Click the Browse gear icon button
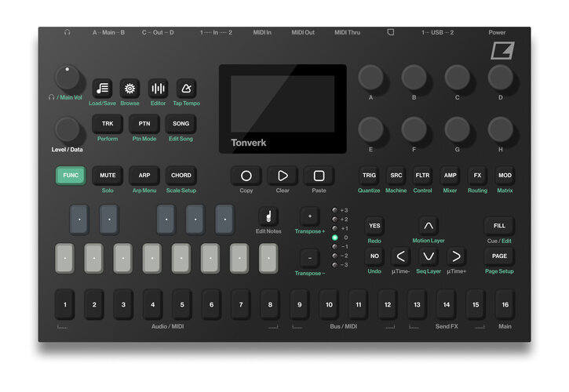 tap(129, 88)
